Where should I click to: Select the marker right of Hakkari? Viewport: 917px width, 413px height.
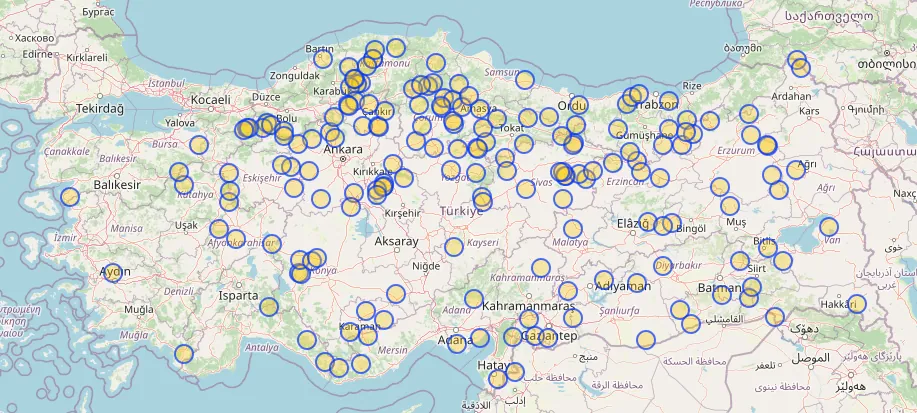tap(855, 304)
